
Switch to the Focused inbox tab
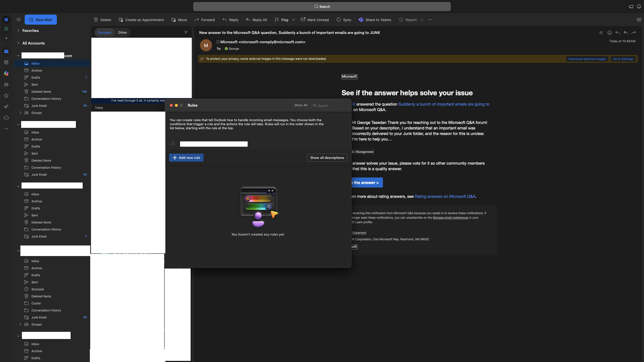pyautogui.click(x=105, y=32)
